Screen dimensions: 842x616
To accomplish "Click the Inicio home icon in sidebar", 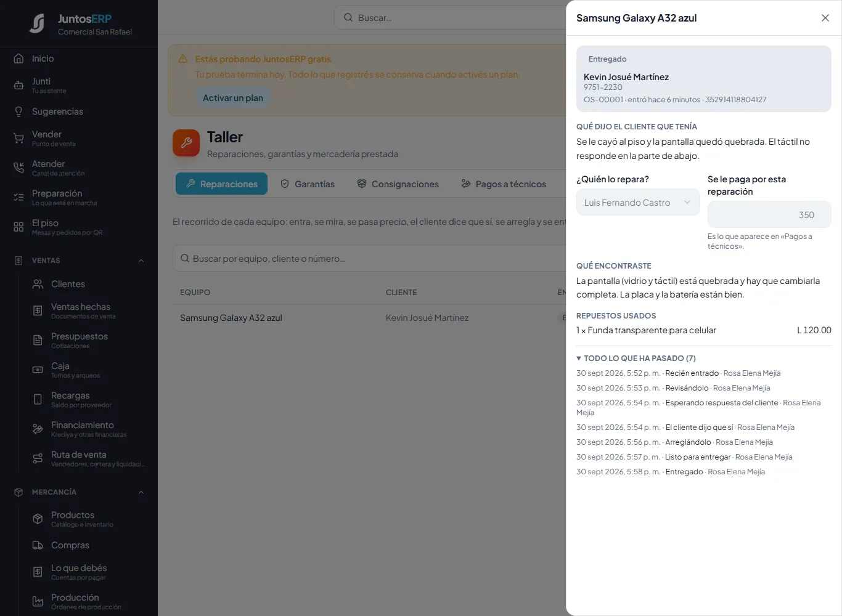I will pos(18,59).
